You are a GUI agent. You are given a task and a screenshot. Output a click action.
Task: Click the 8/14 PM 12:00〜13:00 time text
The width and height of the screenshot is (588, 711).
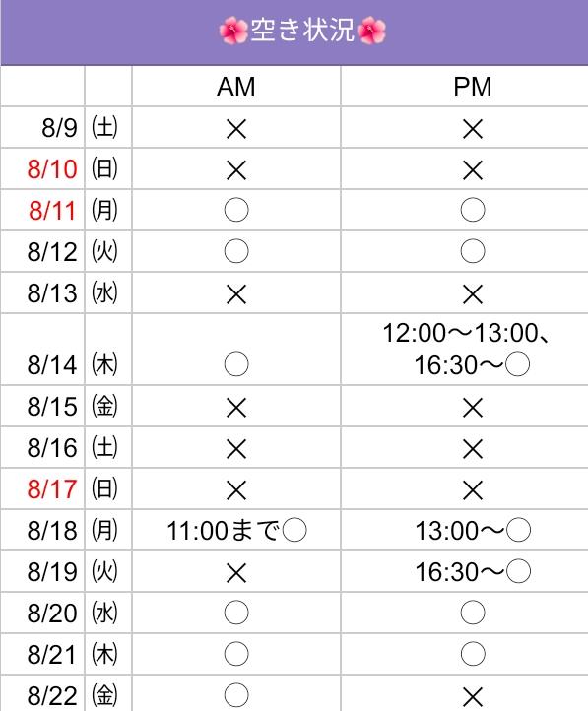466,333
